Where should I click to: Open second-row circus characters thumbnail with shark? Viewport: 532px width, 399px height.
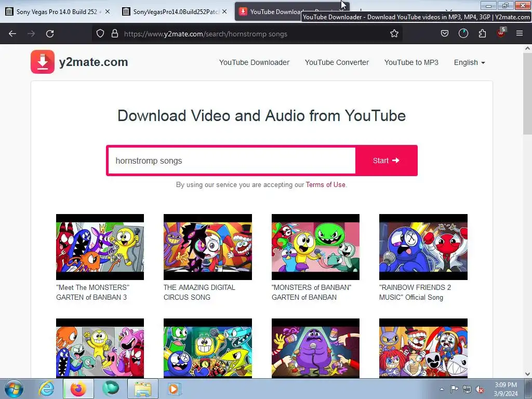click(423, 348)
